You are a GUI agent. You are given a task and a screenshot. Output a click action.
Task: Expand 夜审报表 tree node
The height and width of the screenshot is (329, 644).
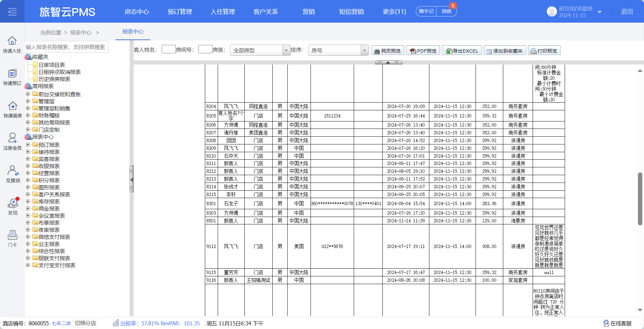pos(28,230)
